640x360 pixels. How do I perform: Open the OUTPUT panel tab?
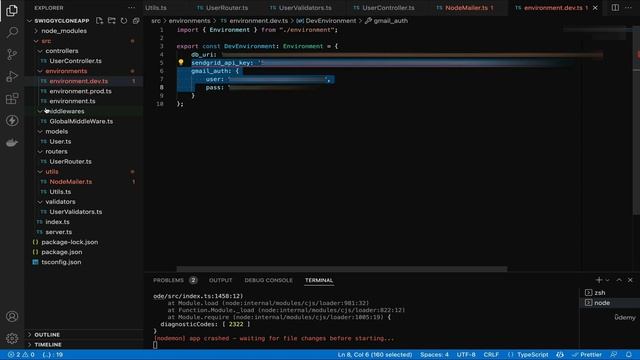(220, 280)
